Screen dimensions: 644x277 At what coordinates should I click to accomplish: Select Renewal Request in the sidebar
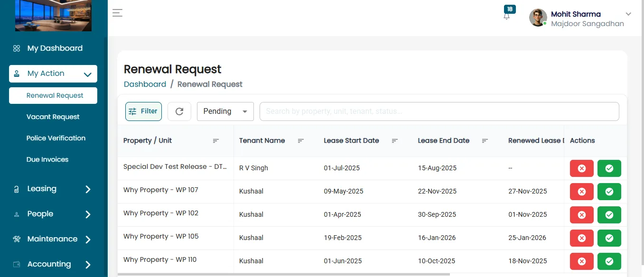coord(53,95)
